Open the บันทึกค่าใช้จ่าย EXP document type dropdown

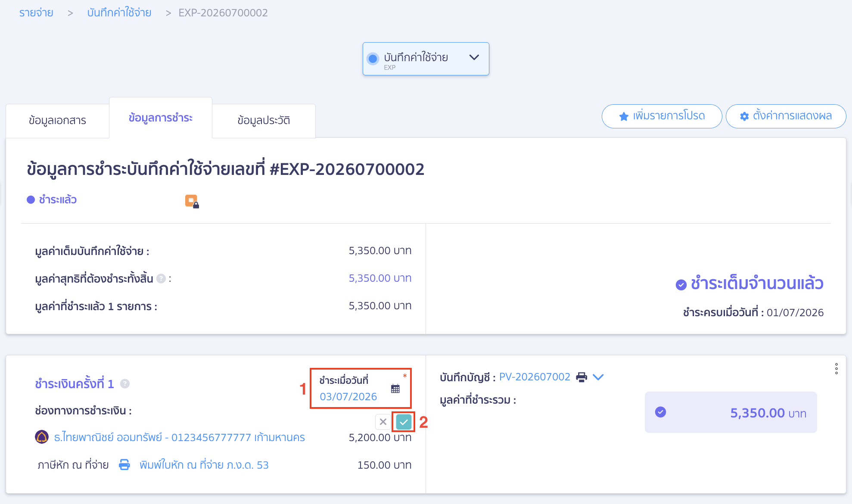tap(426, 59)
